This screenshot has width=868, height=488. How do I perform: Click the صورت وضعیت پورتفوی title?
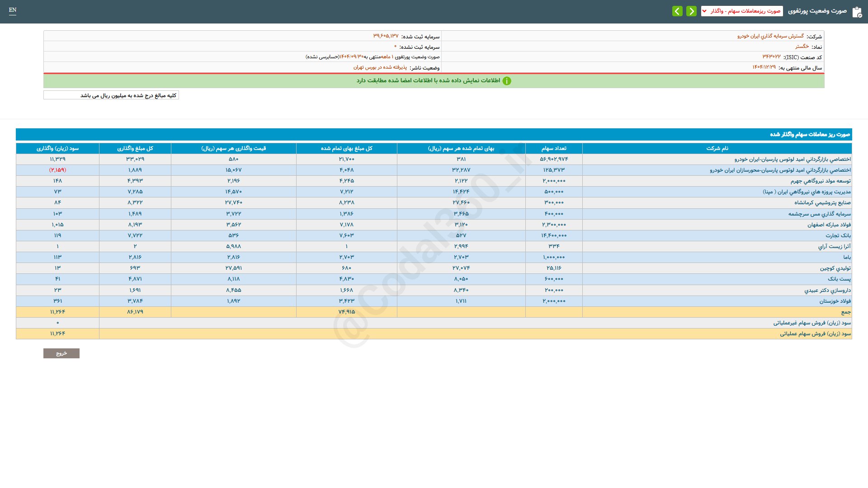817,11
